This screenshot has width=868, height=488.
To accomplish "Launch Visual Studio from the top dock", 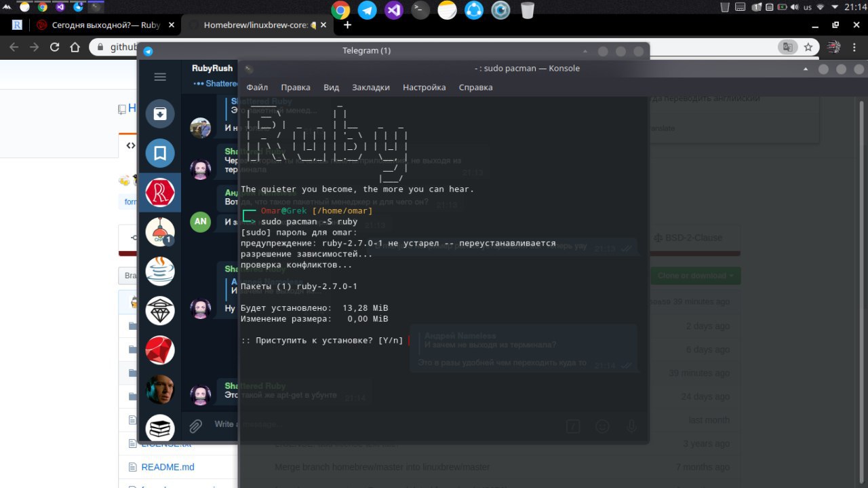I will pyautogui.click(x=393, y=10).
